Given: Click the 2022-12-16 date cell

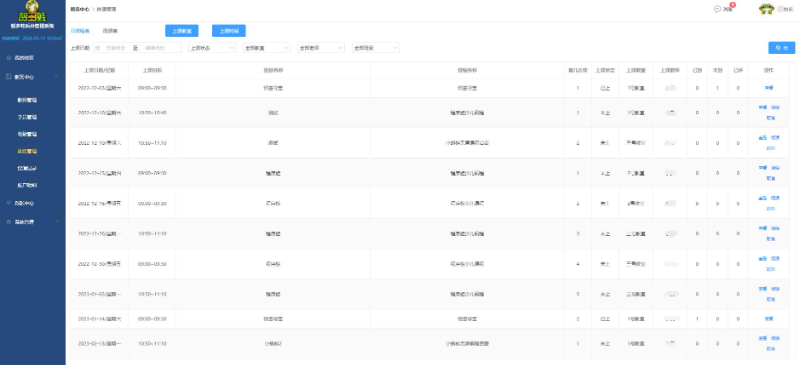Looking at the screenshot, I should (x=99, y=204).
